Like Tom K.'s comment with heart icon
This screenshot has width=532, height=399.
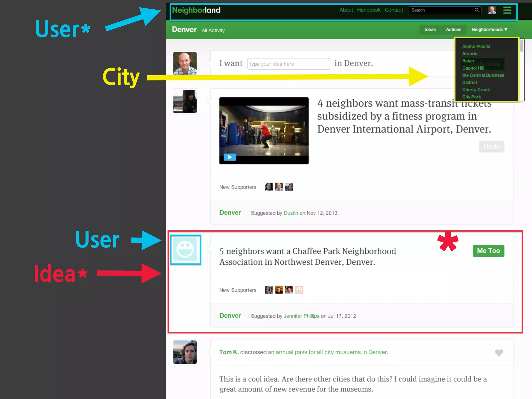pyautogui.click(x=499, y=353)
